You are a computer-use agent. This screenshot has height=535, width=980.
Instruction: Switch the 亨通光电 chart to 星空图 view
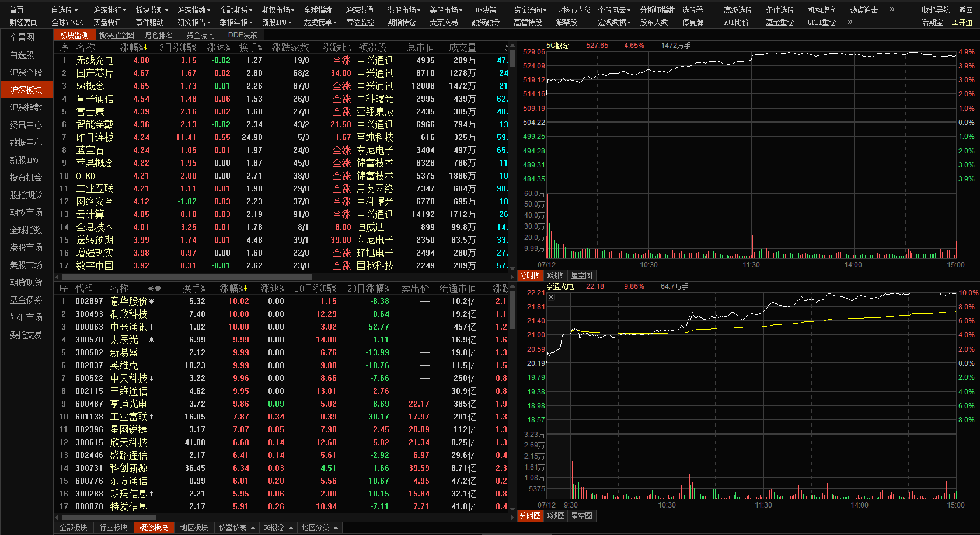click(x=581, y=516)
